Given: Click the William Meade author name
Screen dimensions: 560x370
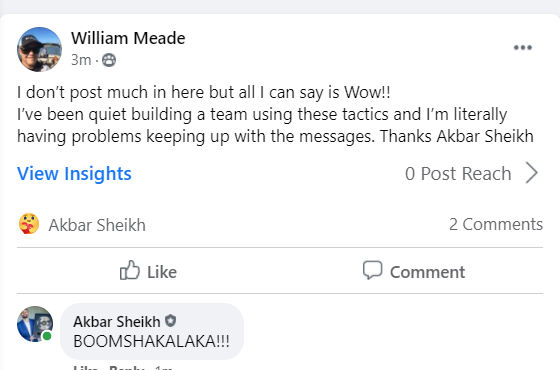Looking at the screenshot, I should 128,38.
